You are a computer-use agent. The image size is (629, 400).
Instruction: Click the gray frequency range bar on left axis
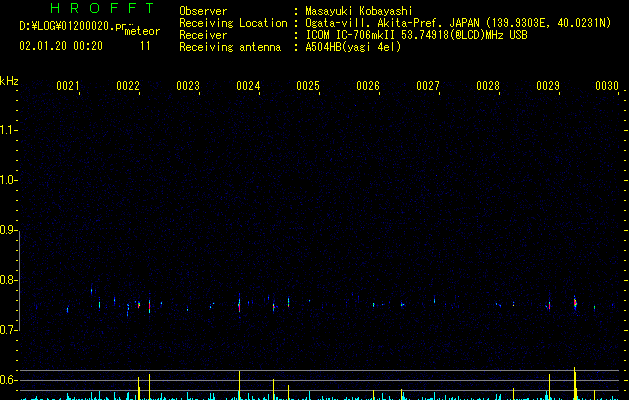point(20,280)
